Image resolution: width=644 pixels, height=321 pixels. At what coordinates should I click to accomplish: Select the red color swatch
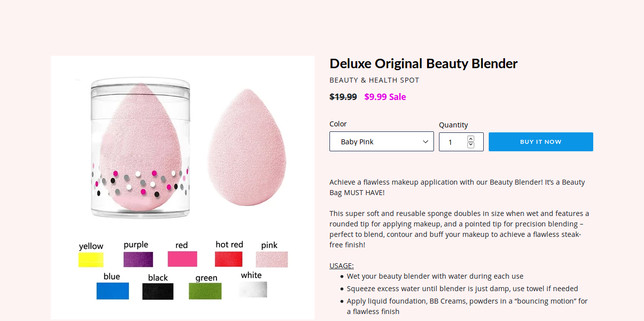(182, 259)
